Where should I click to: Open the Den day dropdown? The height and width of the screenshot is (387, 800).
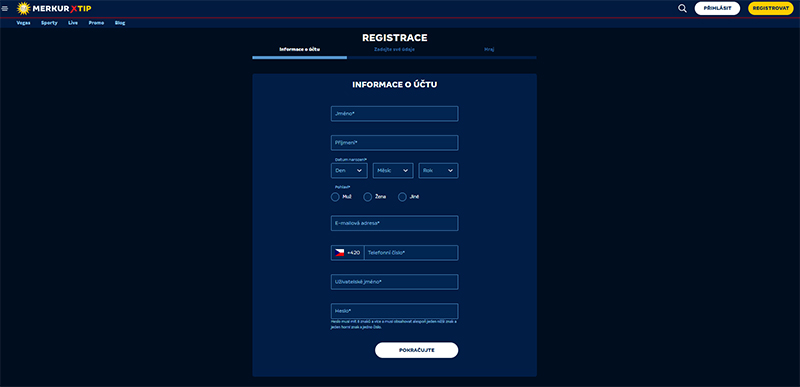(x=349, y=171)
